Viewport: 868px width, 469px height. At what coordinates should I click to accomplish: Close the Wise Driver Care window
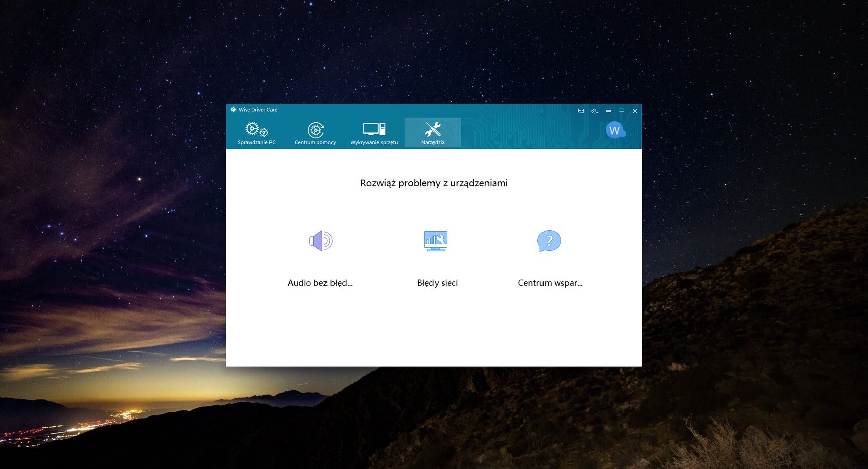[635, 111]
